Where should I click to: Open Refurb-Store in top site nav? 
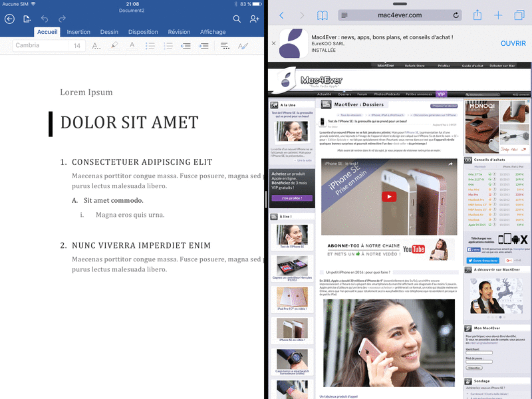tap(414, 66)
